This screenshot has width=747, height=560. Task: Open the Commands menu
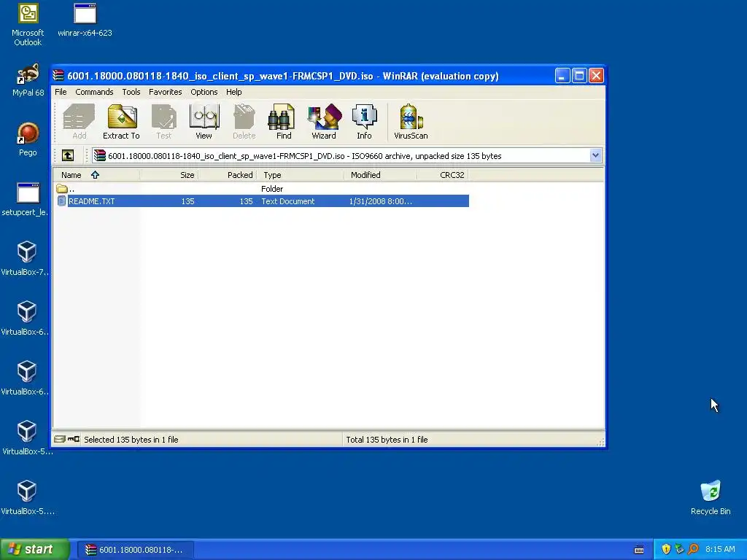point(94,92)
